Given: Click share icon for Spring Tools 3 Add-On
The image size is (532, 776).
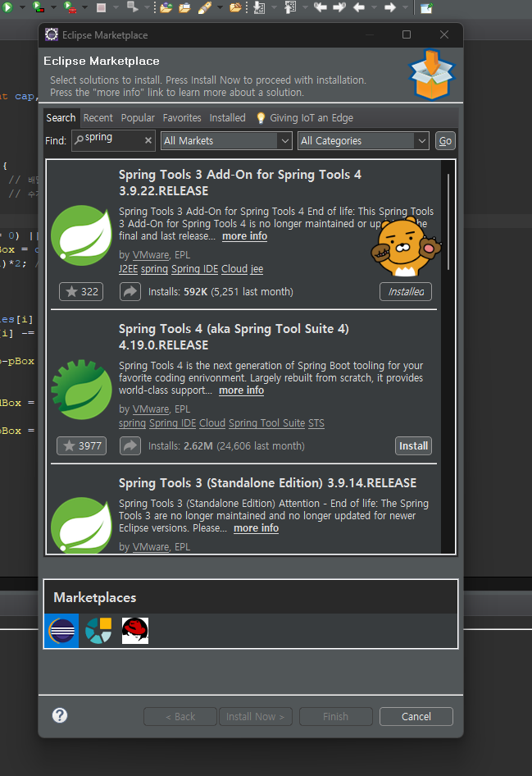Looking at the screenshot, I should click(130, 291).
